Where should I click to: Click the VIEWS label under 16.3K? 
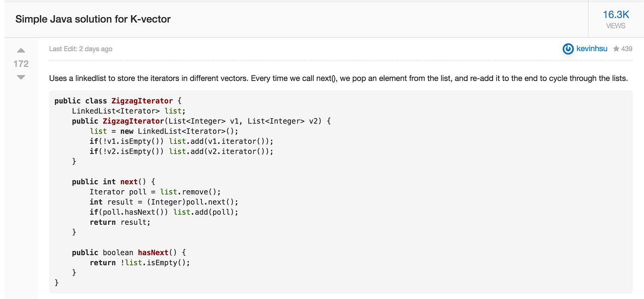pyautogui.click(x=615, y=26)
